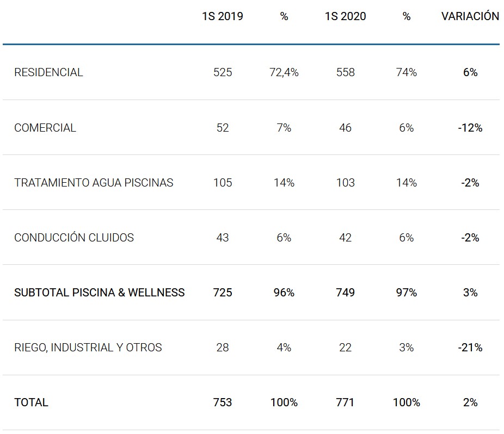Select the 72,4% percentage cell
Viewport: 504px width, 434px height.
tap(284, 72)
